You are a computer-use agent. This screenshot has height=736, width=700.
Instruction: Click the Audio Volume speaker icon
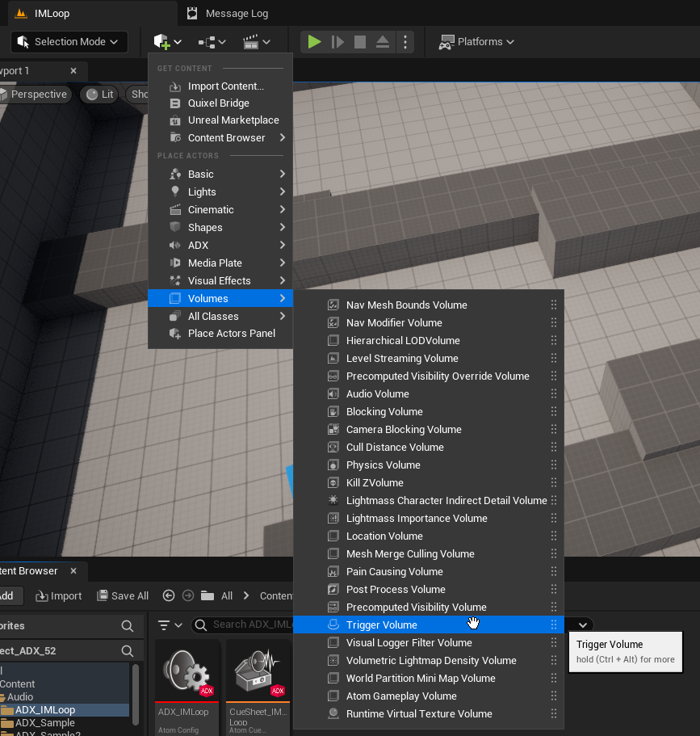pos(333,394)
